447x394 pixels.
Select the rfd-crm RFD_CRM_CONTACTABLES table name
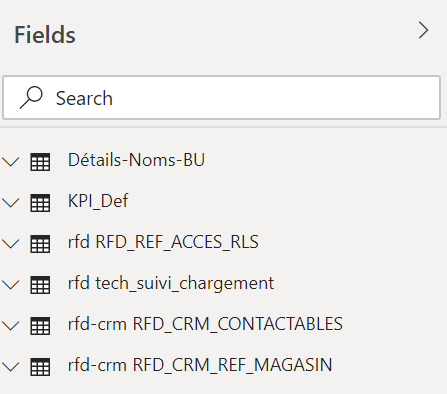pos(205,324)
